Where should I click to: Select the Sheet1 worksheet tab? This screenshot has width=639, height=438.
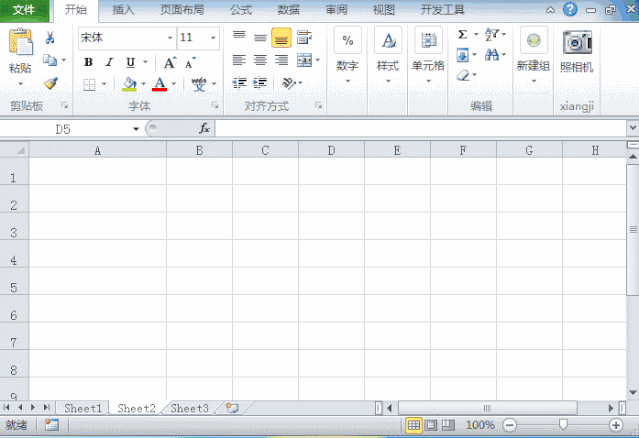point(83,408)
